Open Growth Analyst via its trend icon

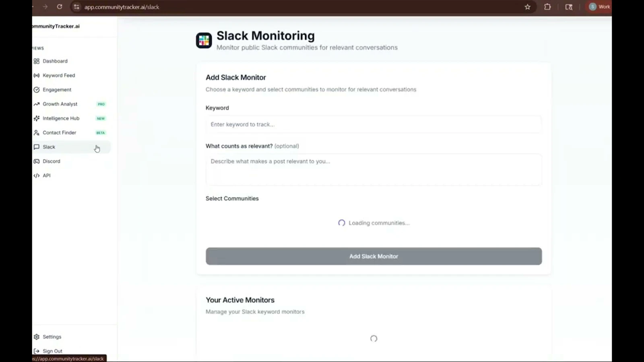36,104
